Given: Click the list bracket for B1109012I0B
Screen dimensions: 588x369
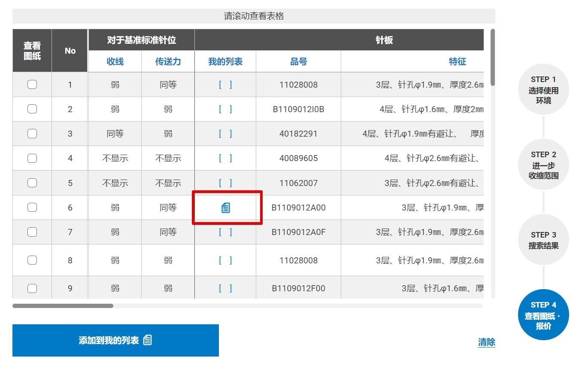Looking at the screenshot, I should pyautogui.click(x=225, y=109).
